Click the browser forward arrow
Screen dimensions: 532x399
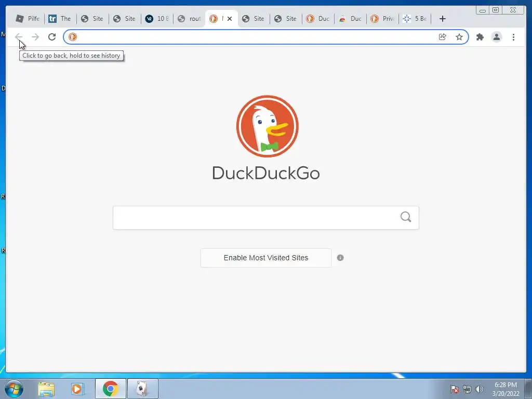click(35, 37)
